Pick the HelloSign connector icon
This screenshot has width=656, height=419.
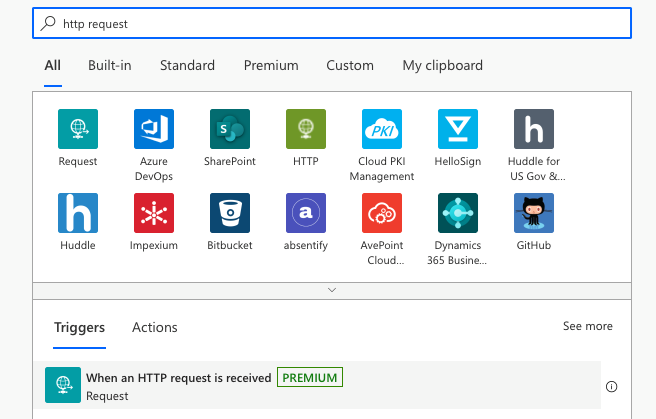458,129
